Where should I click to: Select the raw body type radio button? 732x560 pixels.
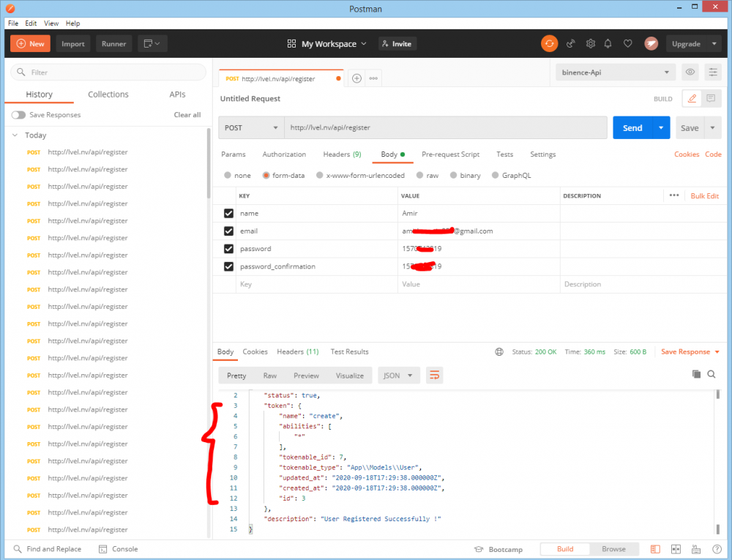[x=420, y=176]
